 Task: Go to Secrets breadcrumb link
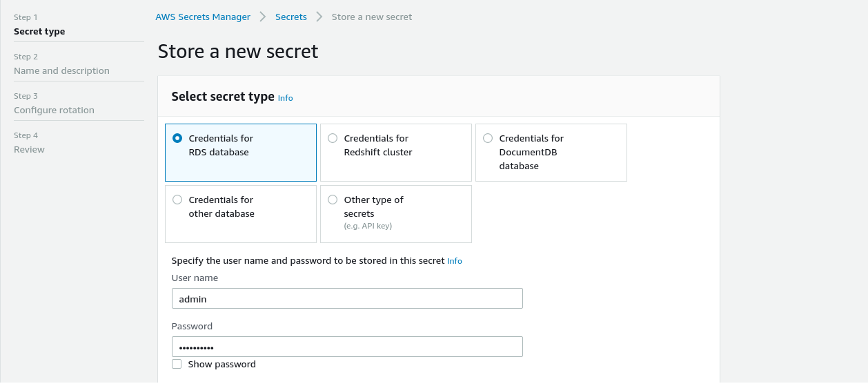[291, 17]
